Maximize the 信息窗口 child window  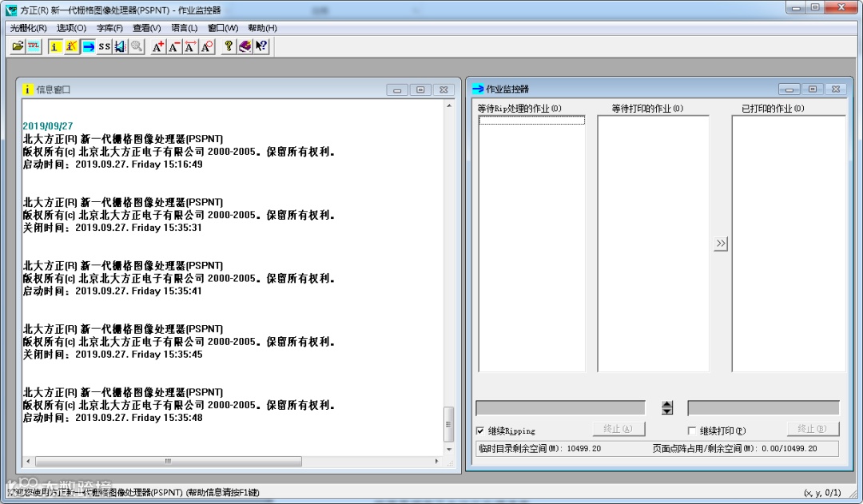(420, 89)
